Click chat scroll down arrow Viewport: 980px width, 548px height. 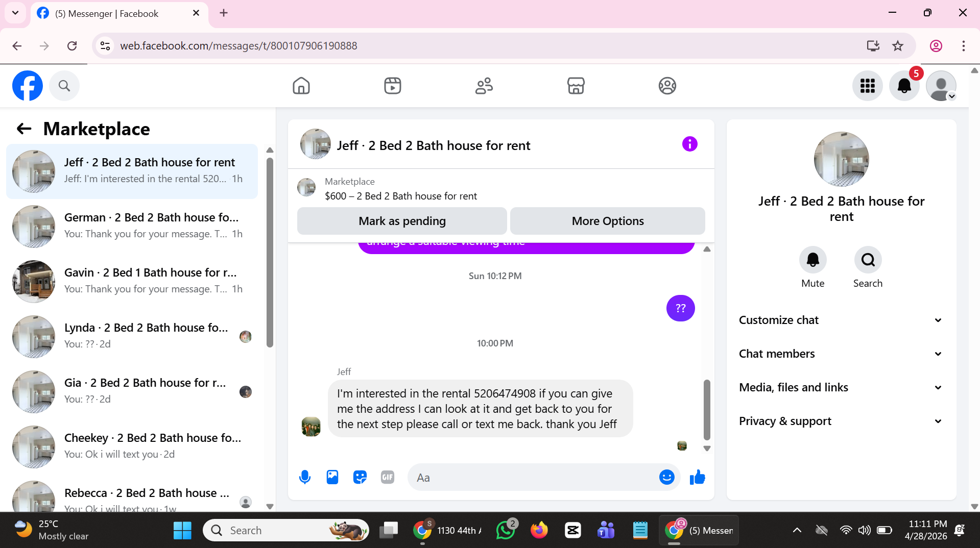click(707, 449)
